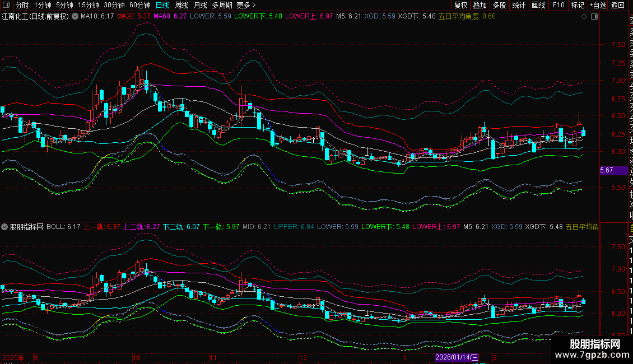633x364 pixels.
Task: Click the UPPER: 6.84 label
Action: pos(294,227)
